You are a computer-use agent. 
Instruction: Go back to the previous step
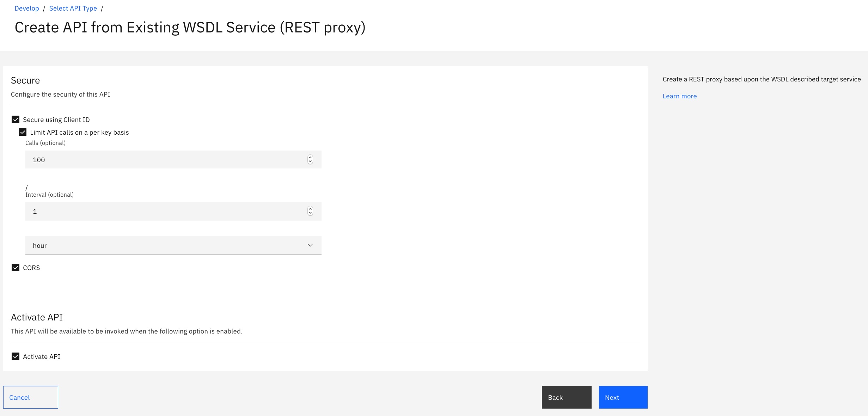566,397
